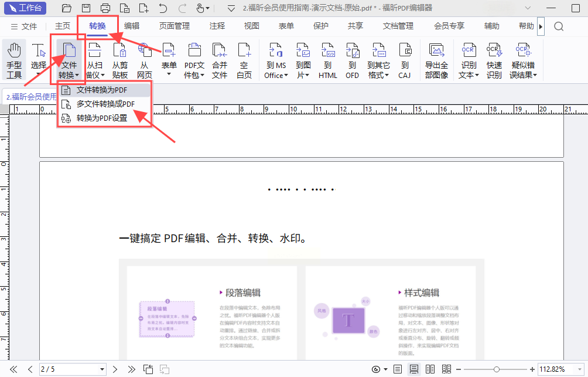
Task: Switch to two-page facing view
Action: pyautogui.click(x=430, y=369)
